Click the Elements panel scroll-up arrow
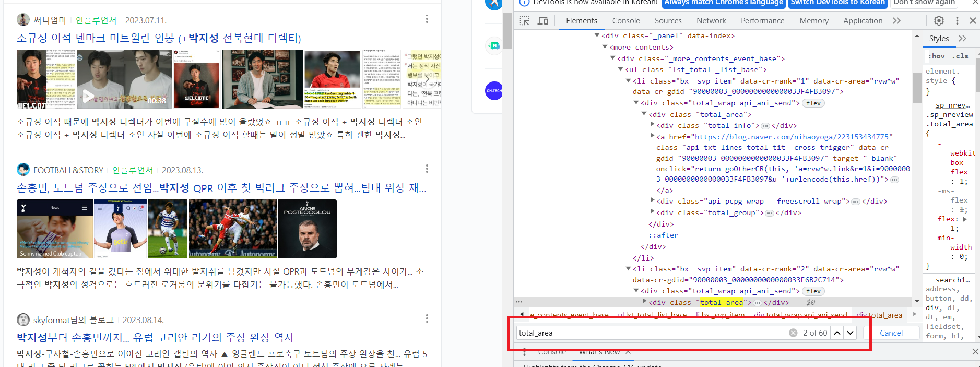Image resolution: width=980 pixels, height=367 pixels. (917, 36)
